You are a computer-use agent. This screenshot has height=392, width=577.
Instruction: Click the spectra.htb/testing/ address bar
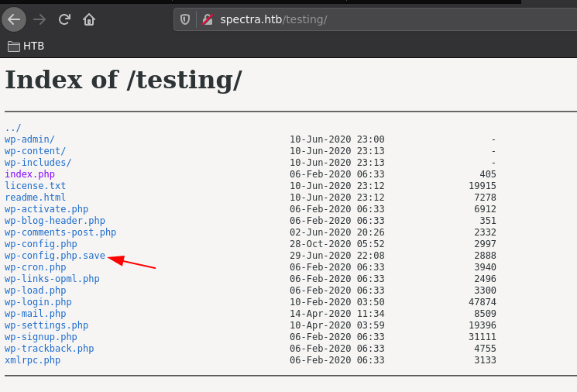point(349,19)
